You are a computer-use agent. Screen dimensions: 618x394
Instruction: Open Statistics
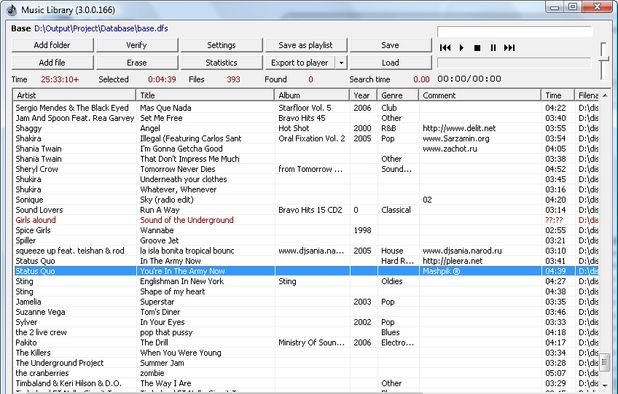click(221, 63)
